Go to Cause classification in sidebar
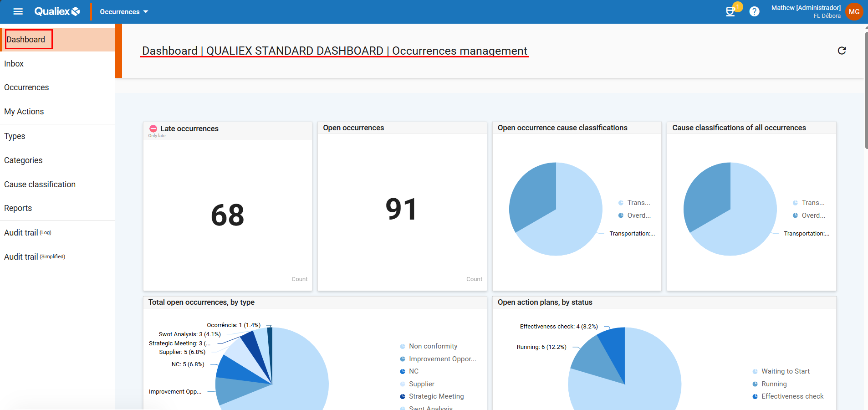Image resolution: width=868 pixels, height=410 pixels. click(40, 184)
